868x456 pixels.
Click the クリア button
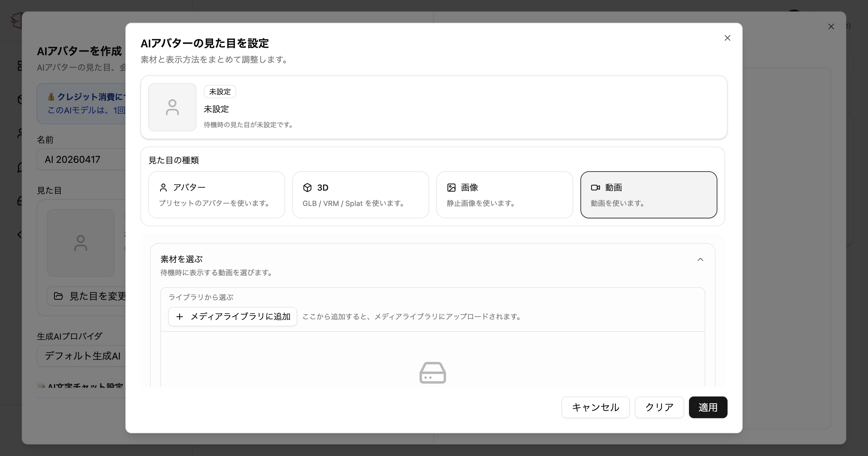659,407
